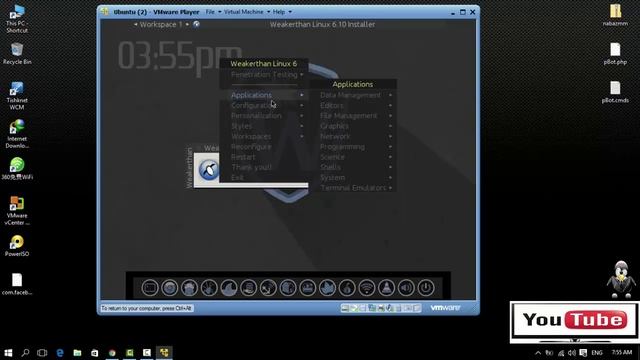Click the Wi-Fi icon in the dock
640x360 pixels.
pos(367,288)
